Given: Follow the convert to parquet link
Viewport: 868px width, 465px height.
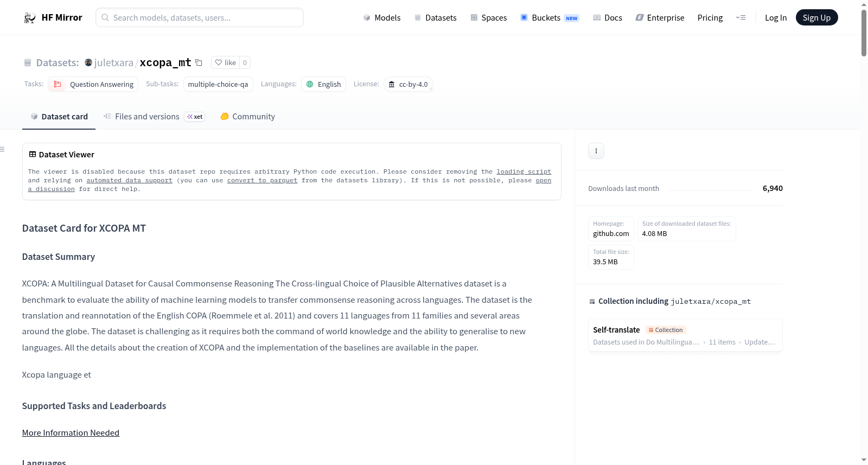Looking at the screenshot, I should coord(262,181).
